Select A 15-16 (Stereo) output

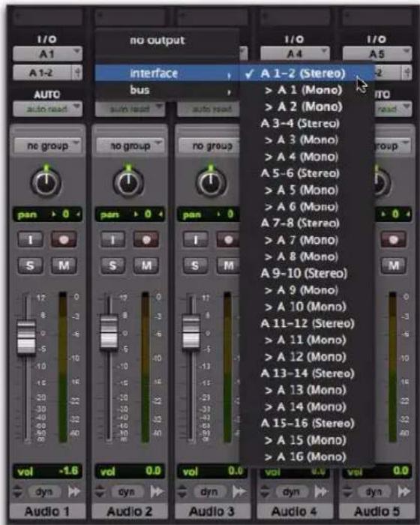pyautogui.click(x=307, y=423)
